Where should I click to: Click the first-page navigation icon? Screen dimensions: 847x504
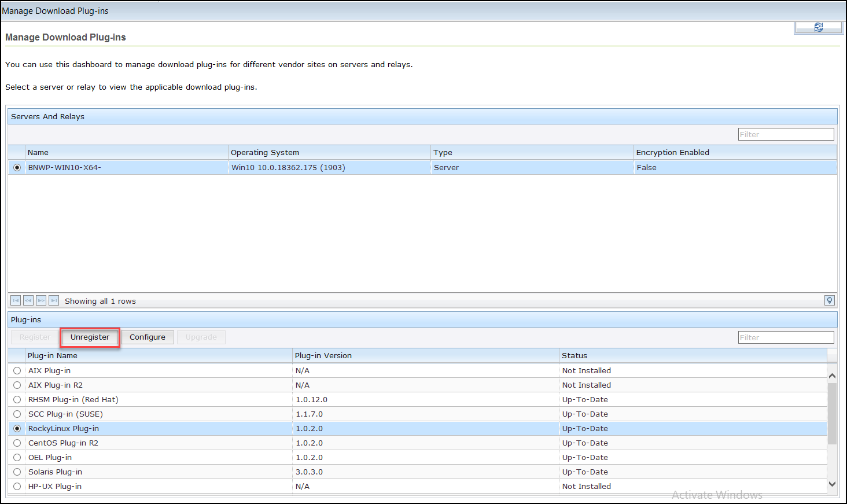(16, 300)
